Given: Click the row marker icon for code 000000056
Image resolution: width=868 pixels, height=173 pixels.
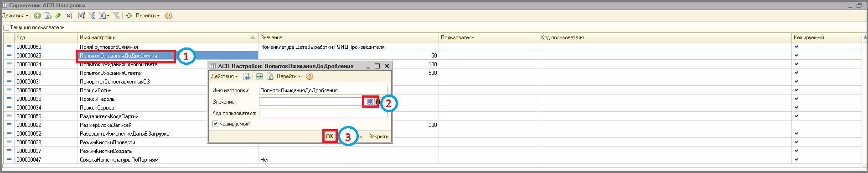Looking at the screenshot, I should pos(9,116).
